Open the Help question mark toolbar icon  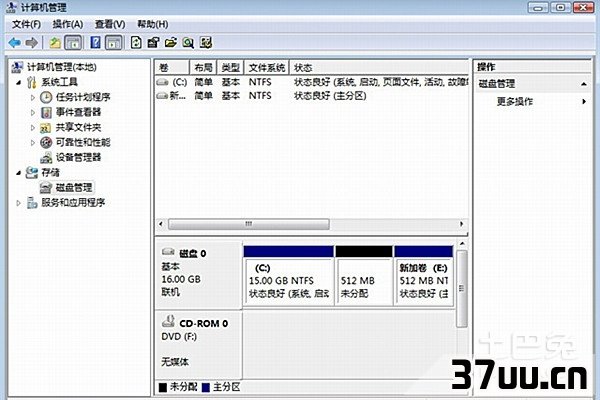click(95, 42)
